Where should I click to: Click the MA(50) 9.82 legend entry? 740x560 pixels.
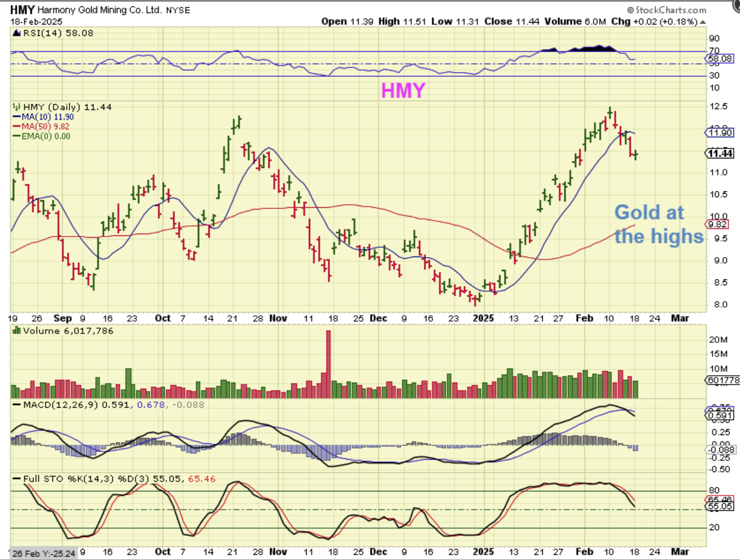tap(46, 126)
